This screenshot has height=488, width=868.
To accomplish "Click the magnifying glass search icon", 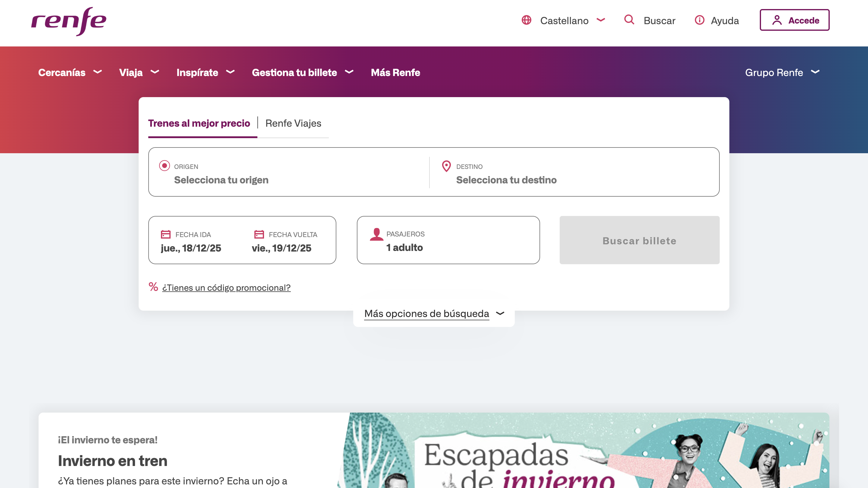I will (629, 20).
